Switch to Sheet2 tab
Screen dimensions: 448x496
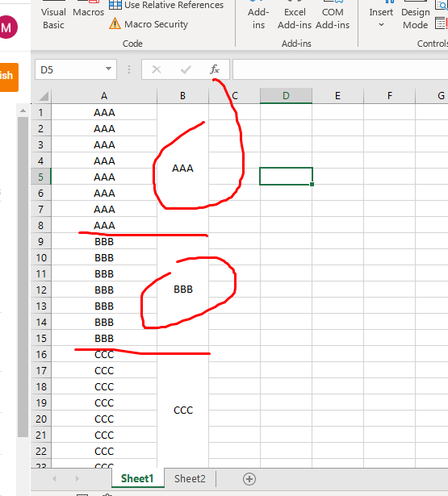(x=190, y=478)
